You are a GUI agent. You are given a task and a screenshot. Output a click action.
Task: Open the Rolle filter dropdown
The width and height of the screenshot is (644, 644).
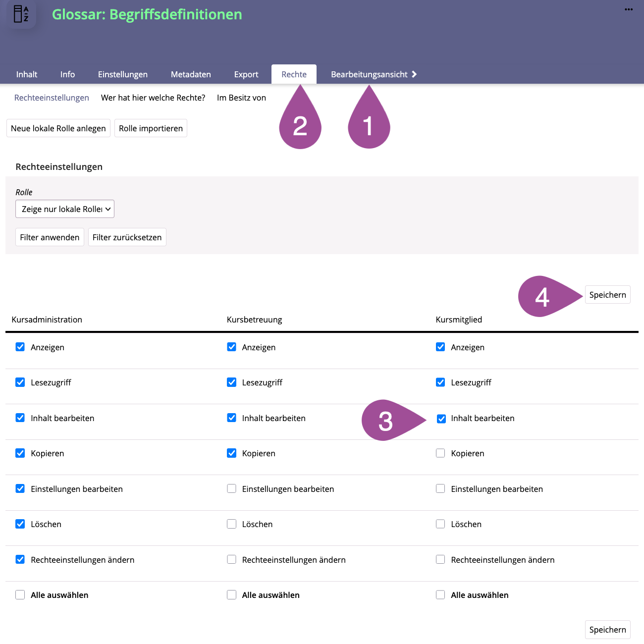65,209
